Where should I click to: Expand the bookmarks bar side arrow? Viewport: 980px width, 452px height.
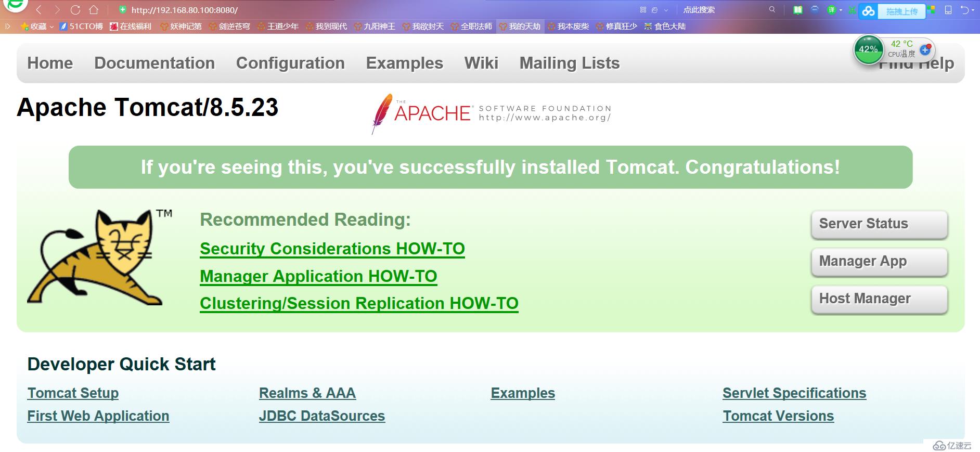pyautogui.click(x=7, y=26)
